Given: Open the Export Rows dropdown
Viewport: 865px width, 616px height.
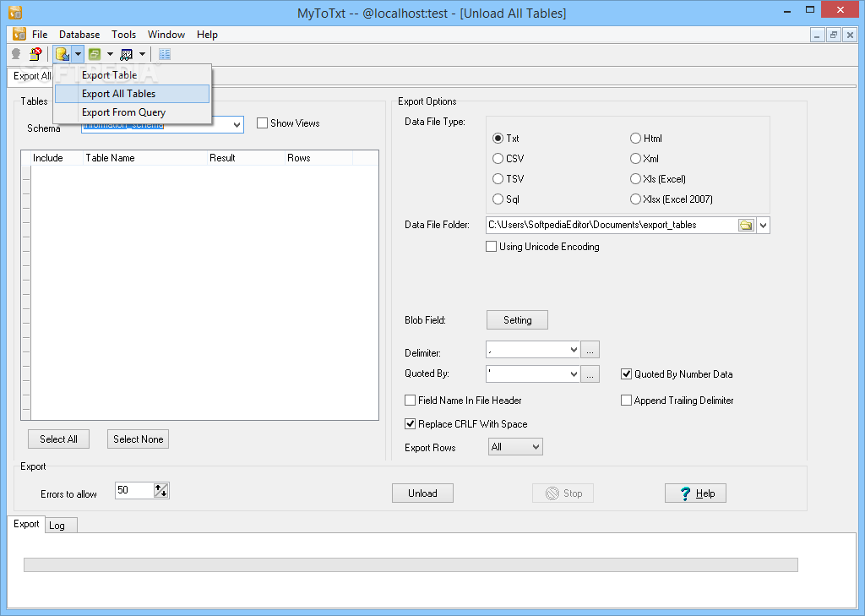Looking at the screenshot, I should pyautogui.click(x=536, y=446).
